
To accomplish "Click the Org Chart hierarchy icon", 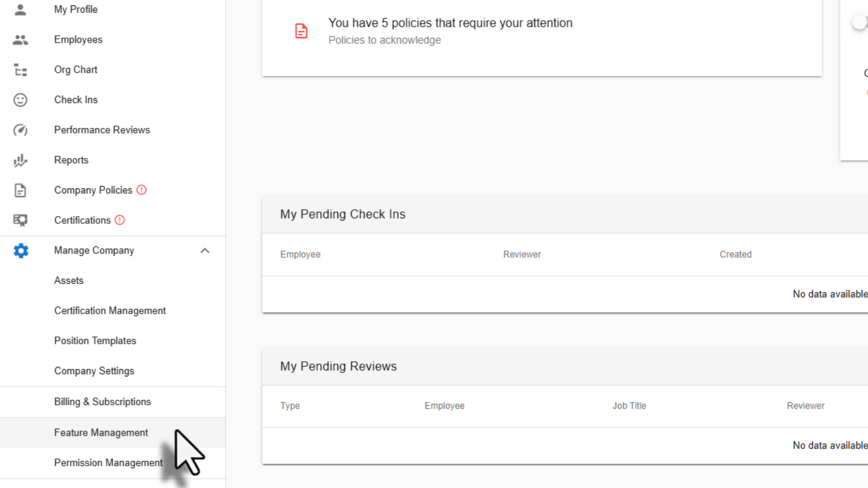I will 20,70.
